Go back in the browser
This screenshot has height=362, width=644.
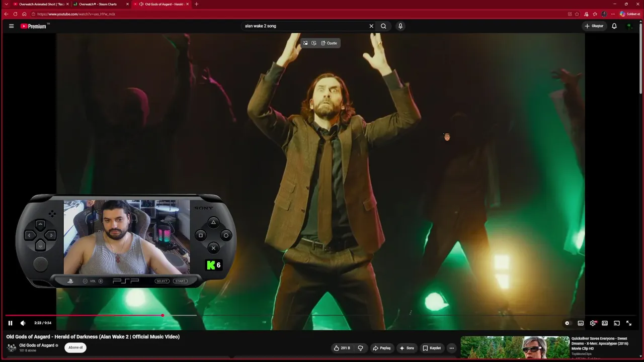[x=6, y=14]
